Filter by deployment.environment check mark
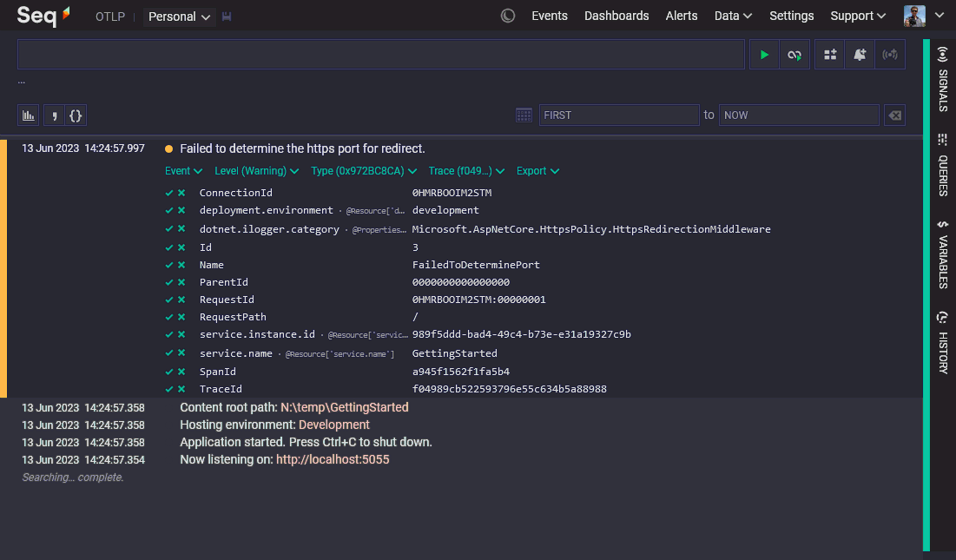956x560 pixels. pos(169,210)
